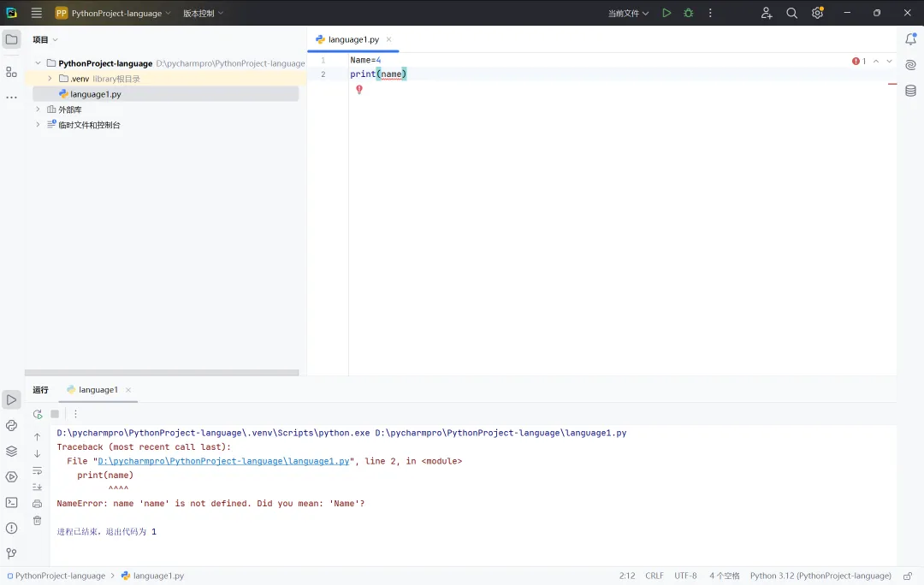The image size is (924, 585).
Task: Switch to language1.py editor tab
Action: (x=353, y=39)
